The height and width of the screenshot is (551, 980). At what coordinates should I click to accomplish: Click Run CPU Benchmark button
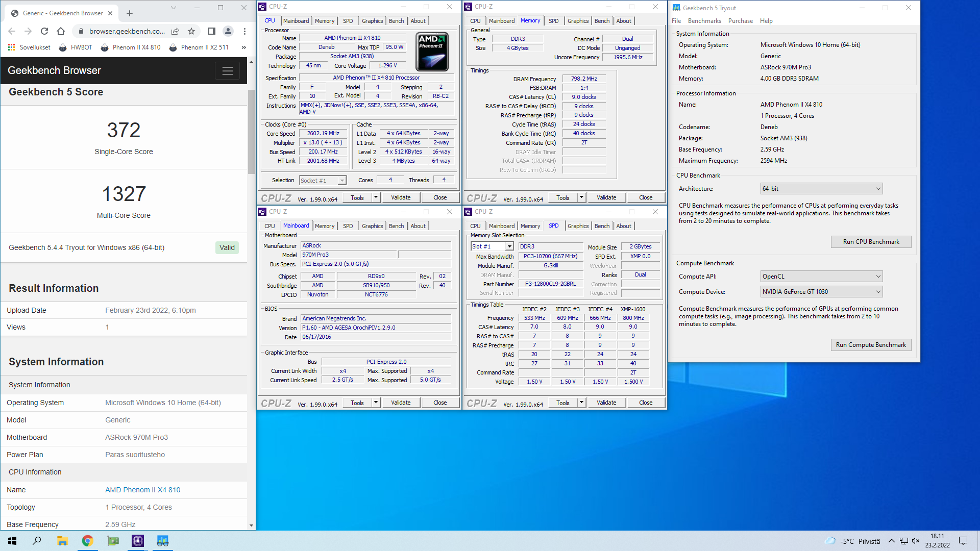(871, 242)
